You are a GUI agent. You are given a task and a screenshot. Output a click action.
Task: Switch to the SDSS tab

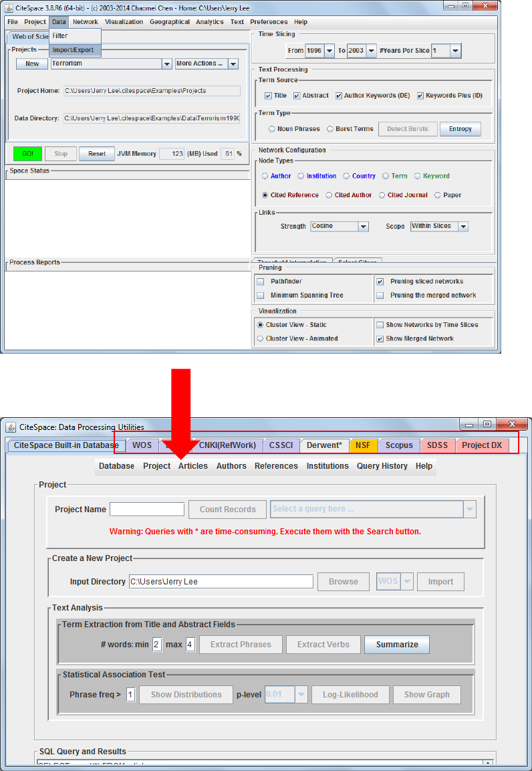tap(438, 445)
